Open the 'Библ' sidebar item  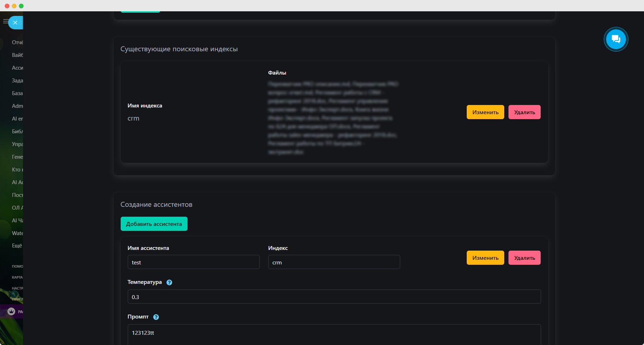[17, 131]
